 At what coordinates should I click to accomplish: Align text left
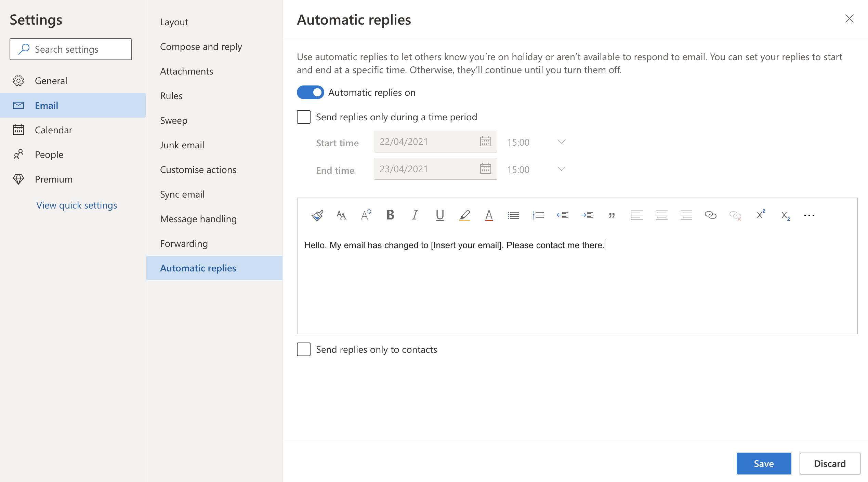click(637, 215)
